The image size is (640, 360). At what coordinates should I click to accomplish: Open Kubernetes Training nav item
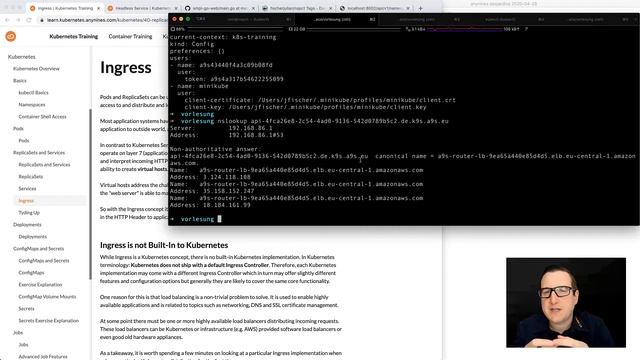point(73,36)
